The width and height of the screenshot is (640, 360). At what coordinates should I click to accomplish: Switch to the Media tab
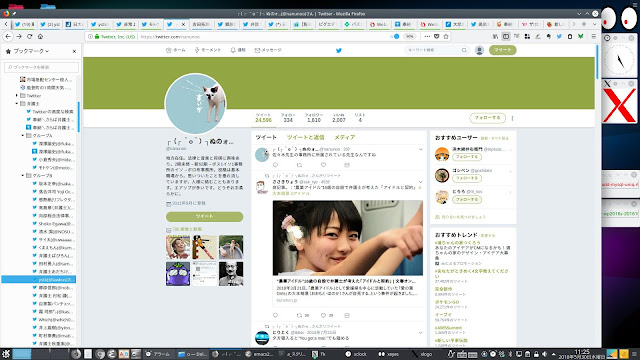click(344, 138)
